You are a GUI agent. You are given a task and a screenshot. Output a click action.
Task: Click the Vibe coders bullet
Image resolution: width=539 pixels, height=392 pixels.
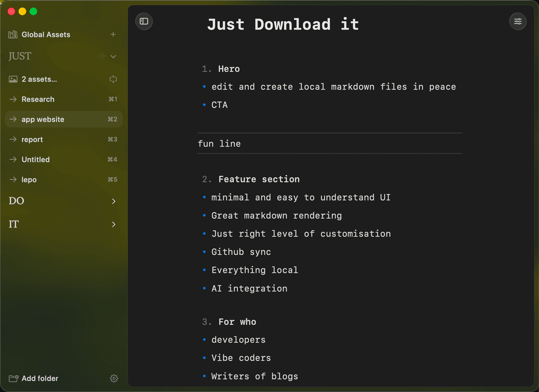pos(241,358)
